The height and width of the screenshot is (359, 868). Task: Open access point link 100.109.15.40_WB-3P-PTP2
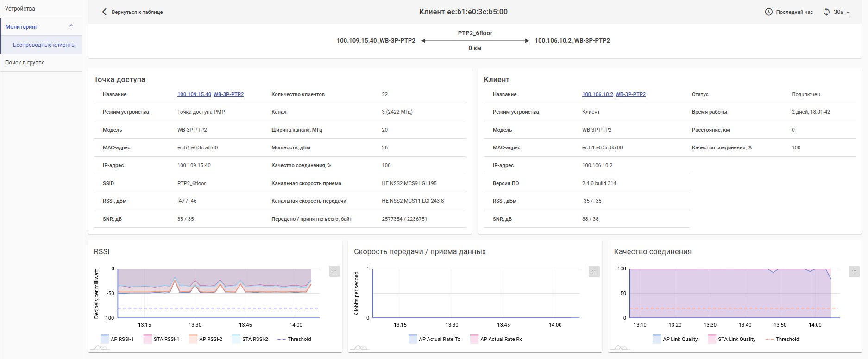pyautogui.click(x=210, y=94)
